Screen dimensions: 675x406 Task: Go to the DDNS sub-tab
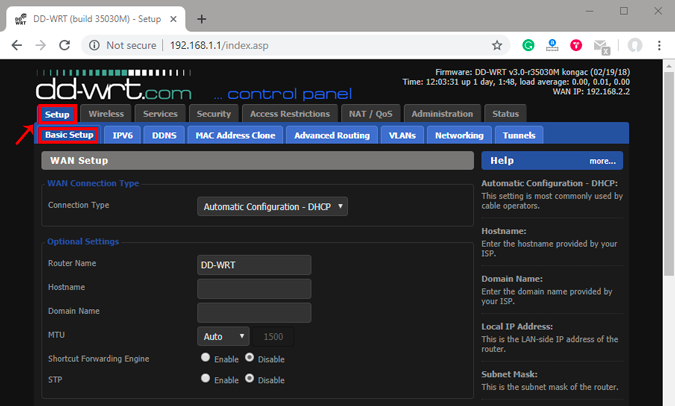tap(164, 135)
